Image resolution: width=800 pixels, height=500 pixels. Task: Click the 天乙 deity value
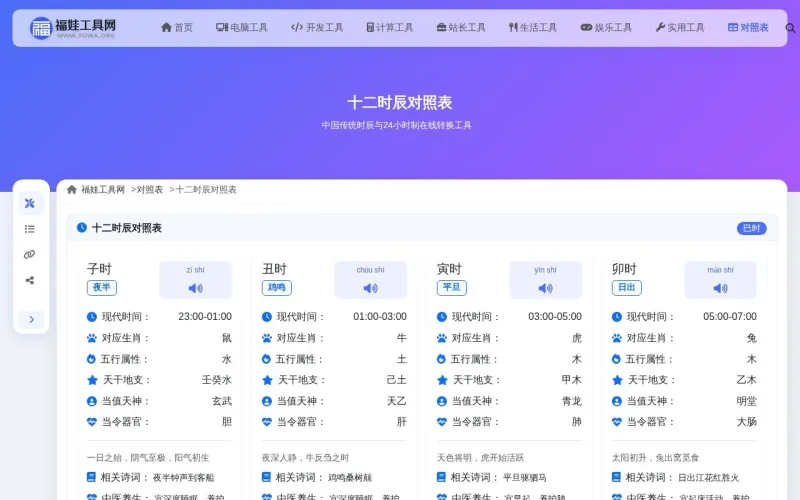point(396,402)
